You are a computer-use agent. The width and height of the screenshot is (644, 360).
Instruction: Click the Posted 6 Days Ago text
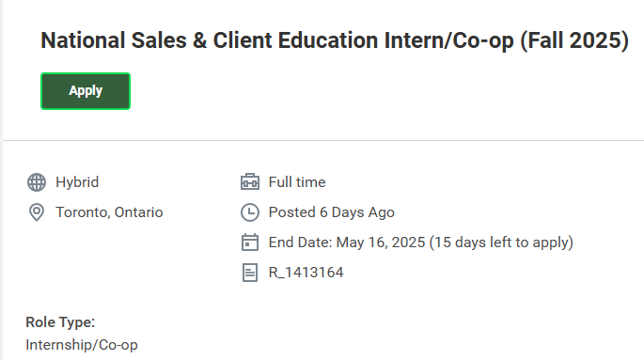[332, 212]
